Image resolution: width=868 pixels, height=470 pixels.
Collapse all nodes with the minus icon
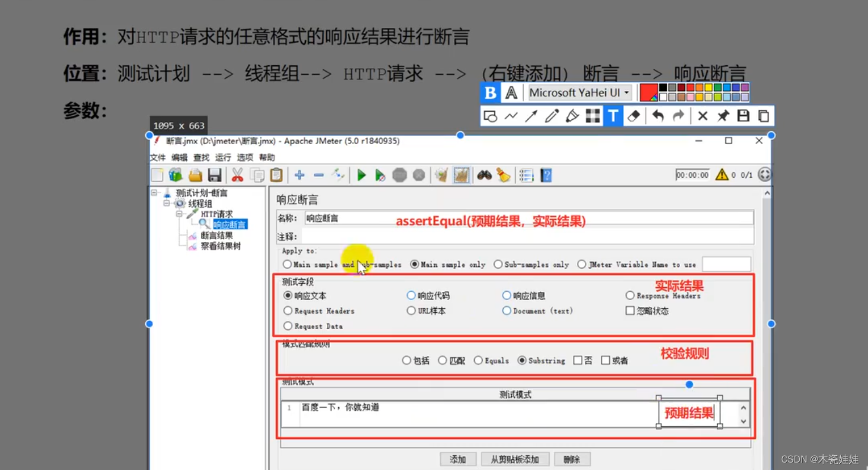coord(319,175)
